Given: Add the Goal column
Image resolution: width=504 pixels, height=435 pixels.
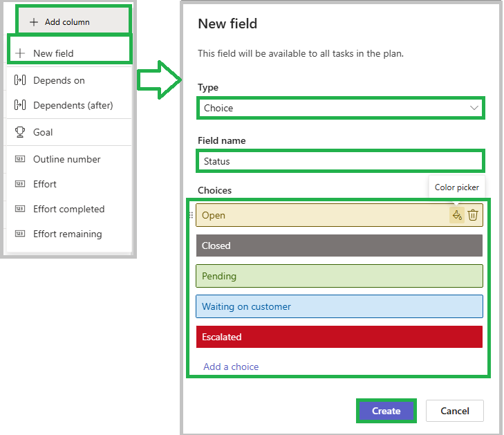Looking at the screenshot, I should pos(69,132).
